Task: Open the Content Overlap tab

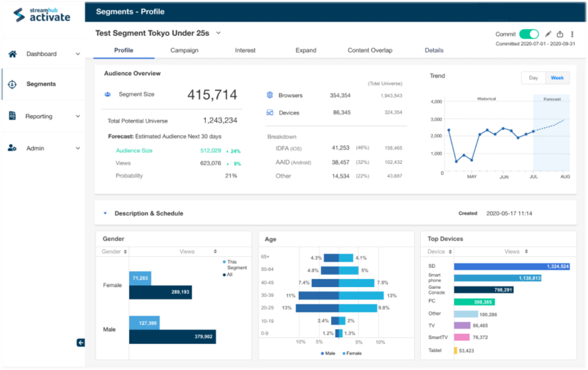Action: tap(370, 50)
